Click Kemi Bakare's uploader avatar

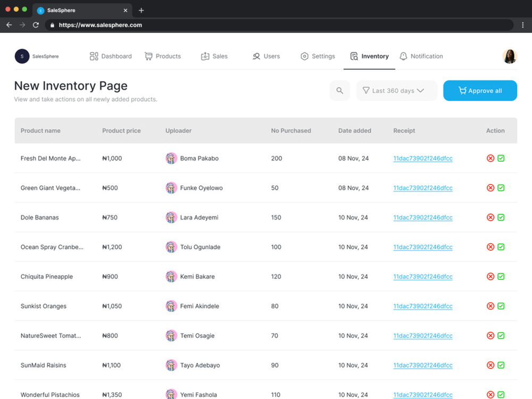pyautogui.click(x=171, y=276)
